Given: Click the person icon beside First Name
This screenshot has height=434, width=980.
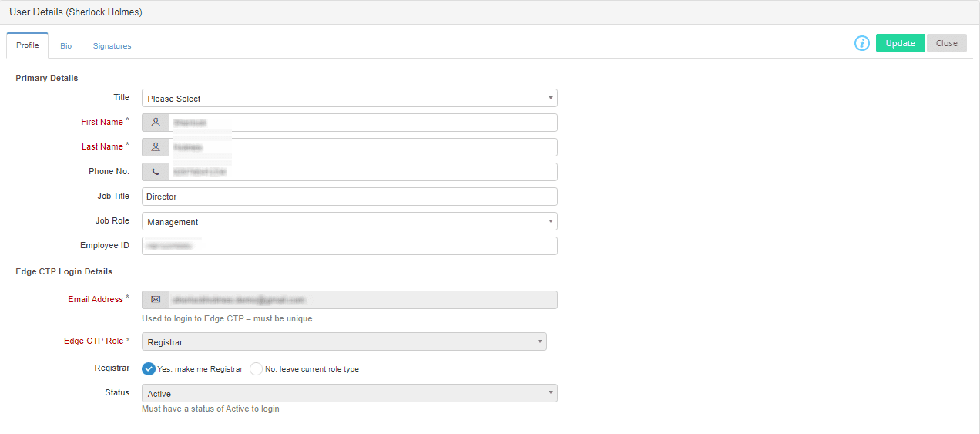Looking at the screenshot, I should click(156, 123).
